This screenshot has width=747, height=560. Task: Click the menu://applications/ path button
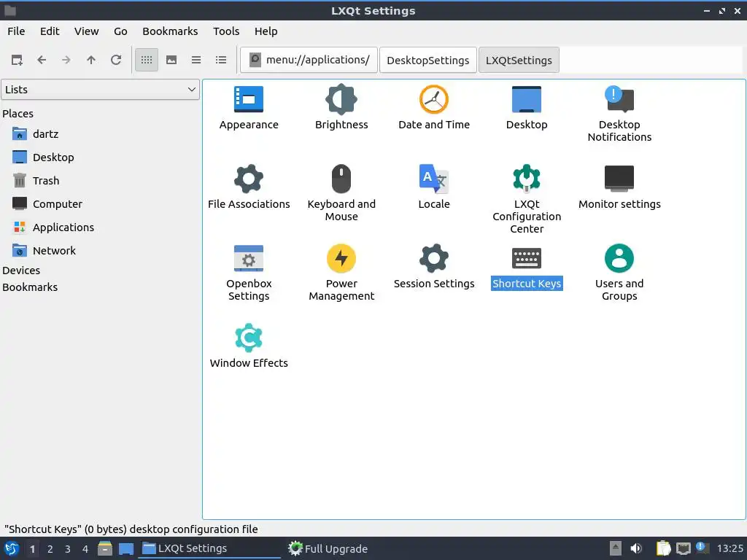coord(309,60)
